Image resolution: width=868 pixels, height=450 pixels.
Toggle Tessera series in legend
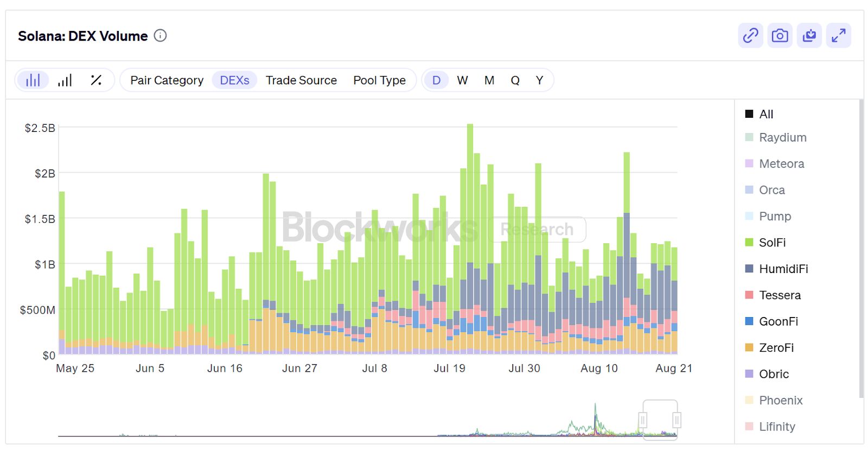click(x=773, y=295)
